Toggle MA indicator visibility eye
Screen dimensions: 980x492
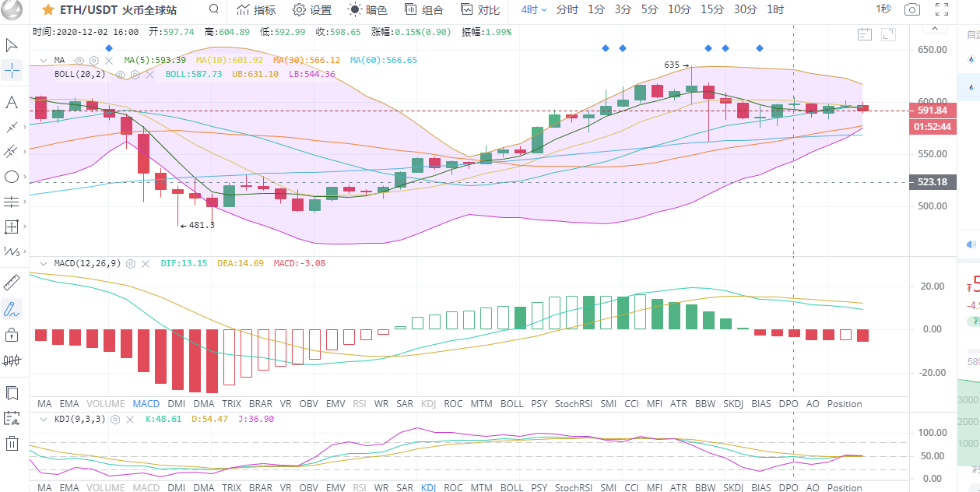(79, 60)
